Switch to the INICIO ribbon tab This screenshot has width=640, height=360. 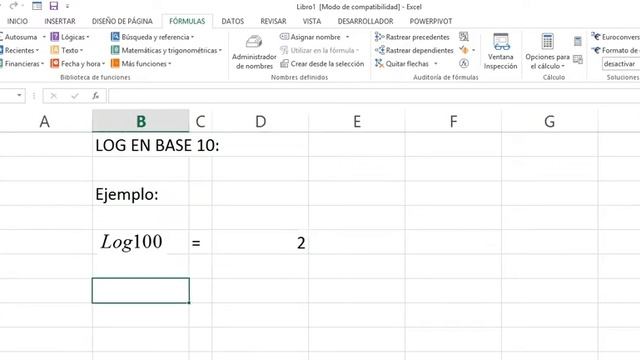click(x=18, y=21)
